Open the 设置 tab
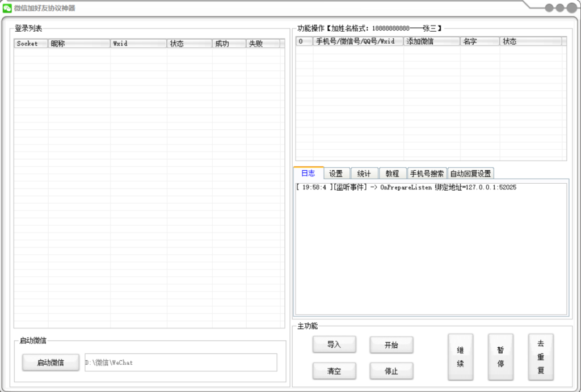This screenshot has width=581, height=392. 336,174
